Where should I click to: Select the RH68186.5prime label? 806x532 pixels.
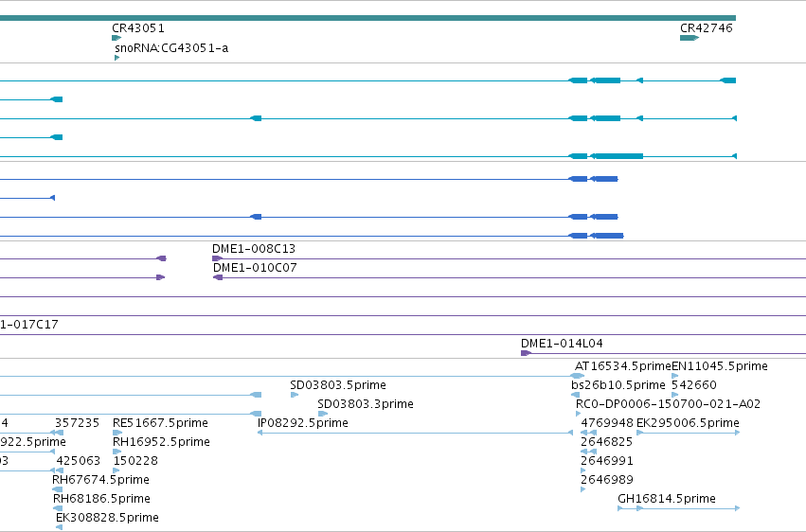(101, 499)
